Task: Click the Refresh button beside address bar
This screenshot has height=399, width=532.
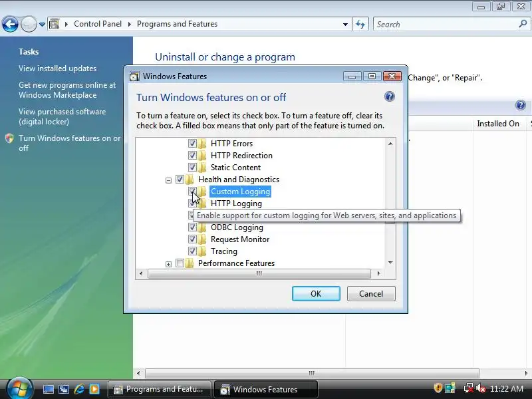Action: (x=360, y=24)
